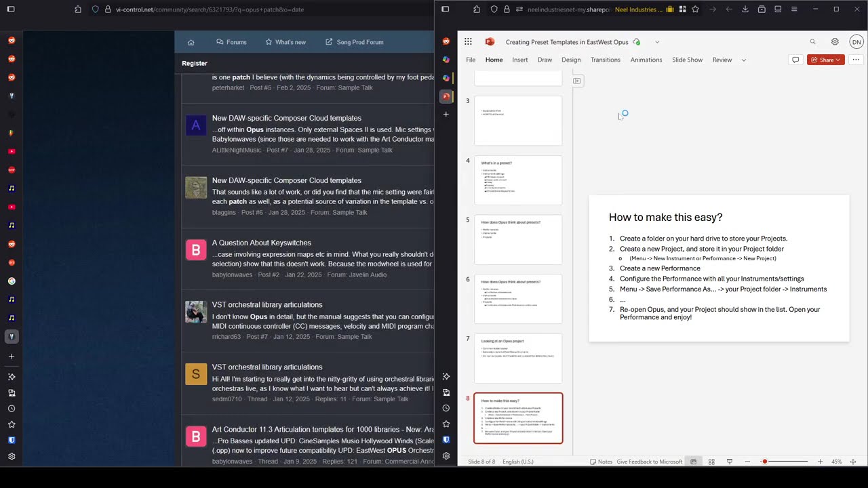Open the Review ribbon tab

coord(722,60)
